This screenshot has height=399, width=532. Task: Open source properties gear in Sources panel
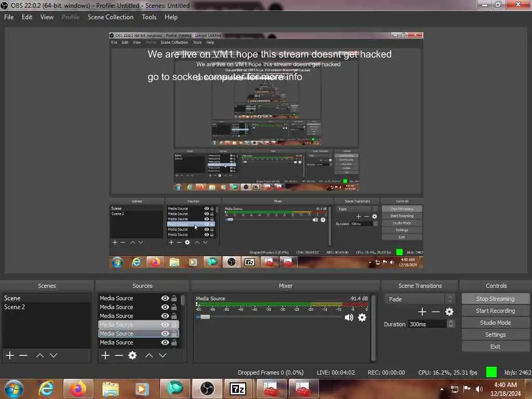coord(132,355)
